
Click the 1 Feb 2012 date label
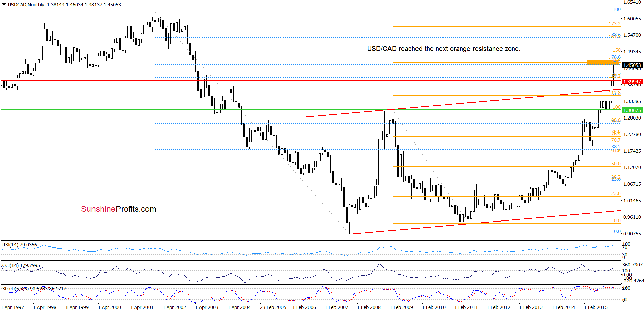(499, 307)
